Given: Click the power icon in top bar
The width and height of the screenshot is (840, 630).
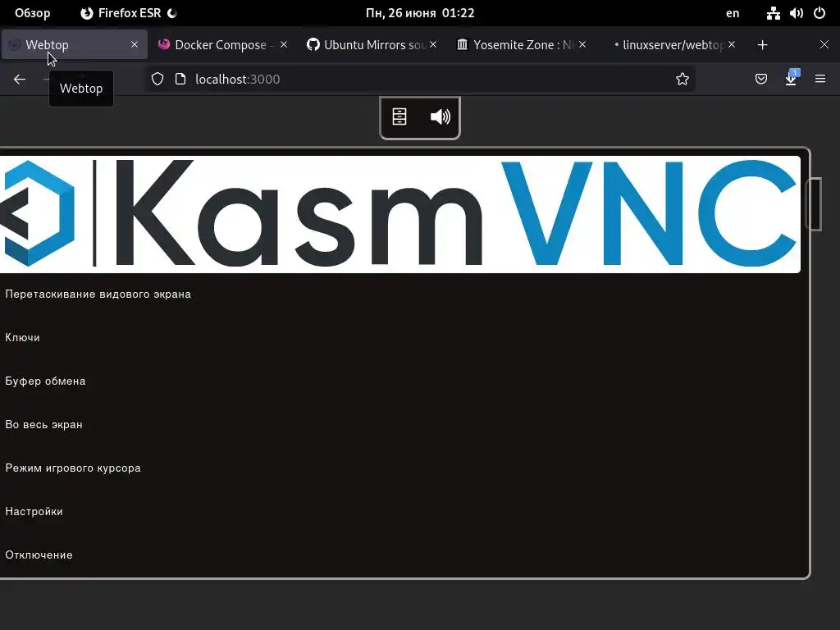Looking at the screenshot, I should pos(819,13).
